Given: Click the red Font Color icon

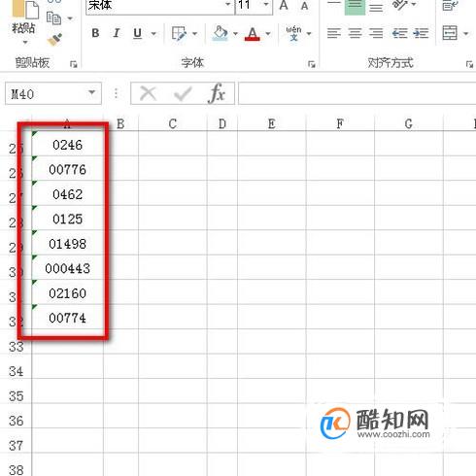Looking at the screenshot, I should point(253,33).
